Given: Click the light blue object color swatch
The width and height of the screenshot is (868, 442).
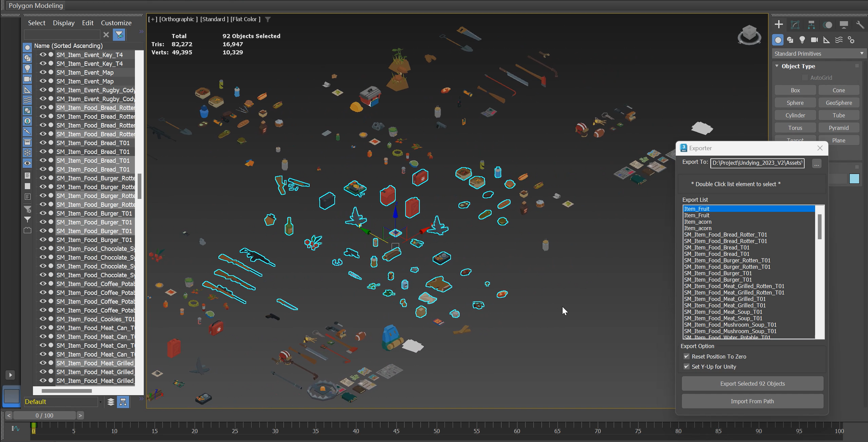Looking at the screenshot, I should [854, 178].
